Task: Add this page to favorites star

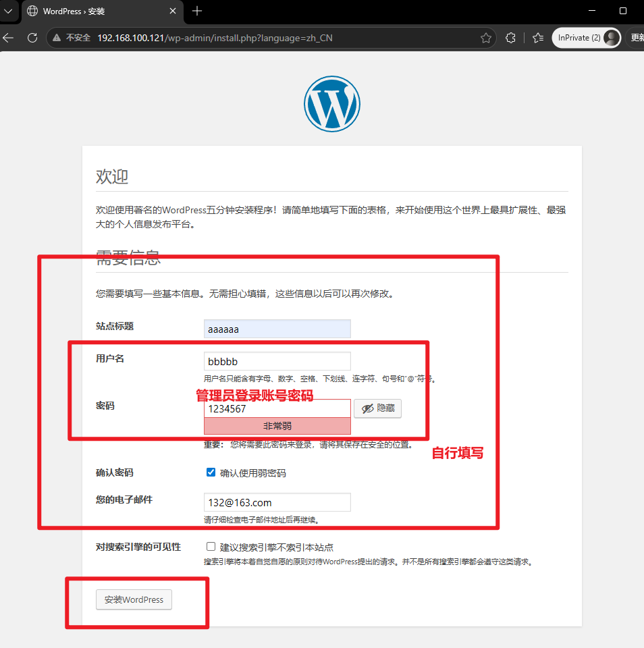Action: click(x=486, y=38)
